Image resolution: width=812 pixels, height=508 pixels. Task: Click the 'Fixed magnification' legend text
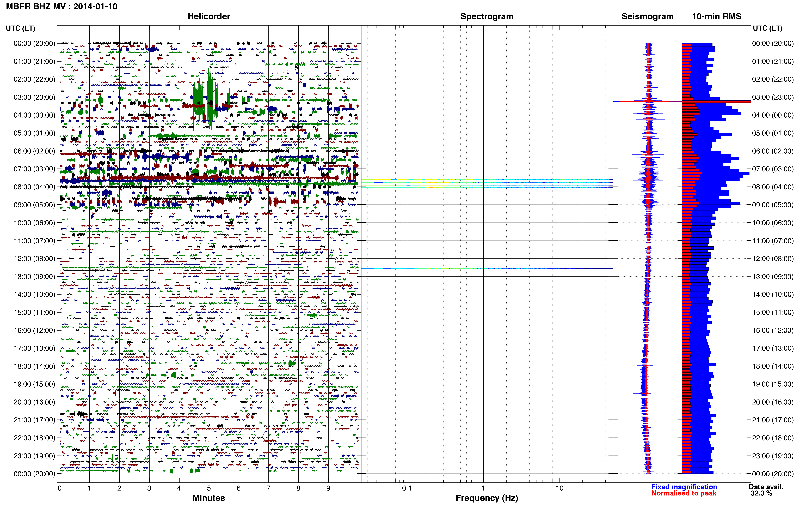(x=684, y=487)
